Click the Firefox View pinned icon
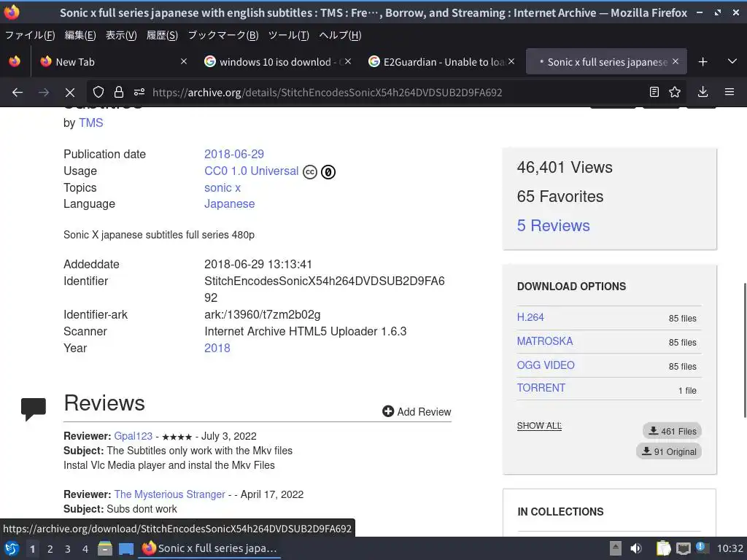 tap(15, 61)
